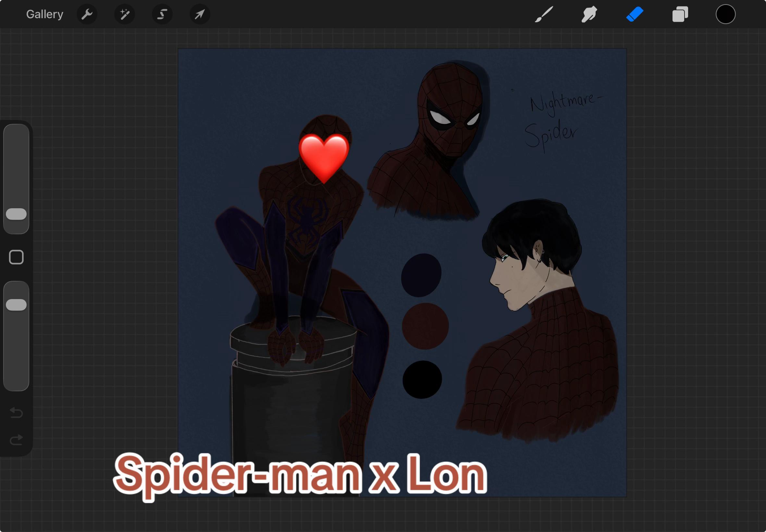Return to the Gallery
Screen dimensions: 766x532
point(45,14)
